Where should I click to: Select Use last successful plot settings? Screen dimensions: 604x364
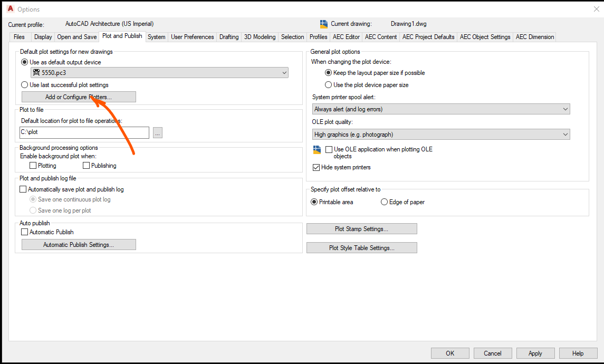pos(24,84)
